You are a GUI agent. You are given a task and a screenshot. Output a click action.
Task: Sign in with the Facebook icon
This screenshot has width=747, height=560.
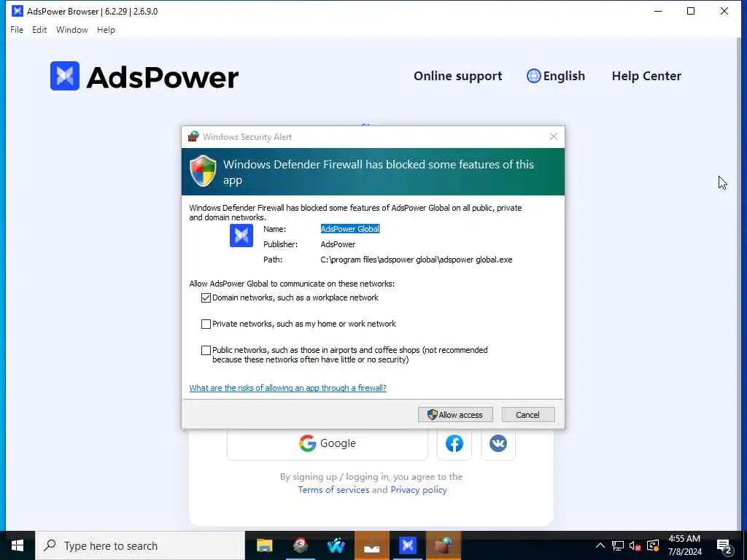pyautogui.click(x=454, y=443)
